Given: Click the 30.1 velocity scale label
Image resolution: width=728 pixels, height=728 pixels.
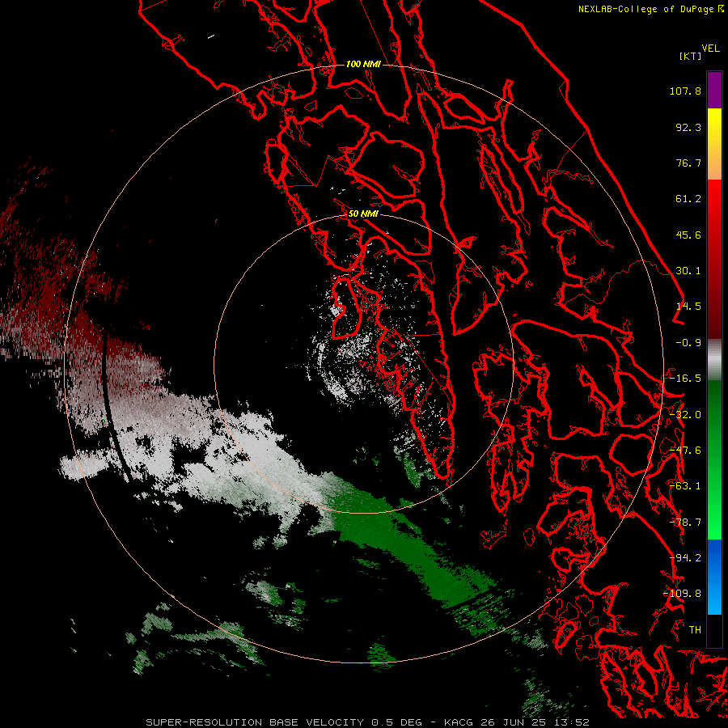Looking at the screenshot, I should coord(688,271).
